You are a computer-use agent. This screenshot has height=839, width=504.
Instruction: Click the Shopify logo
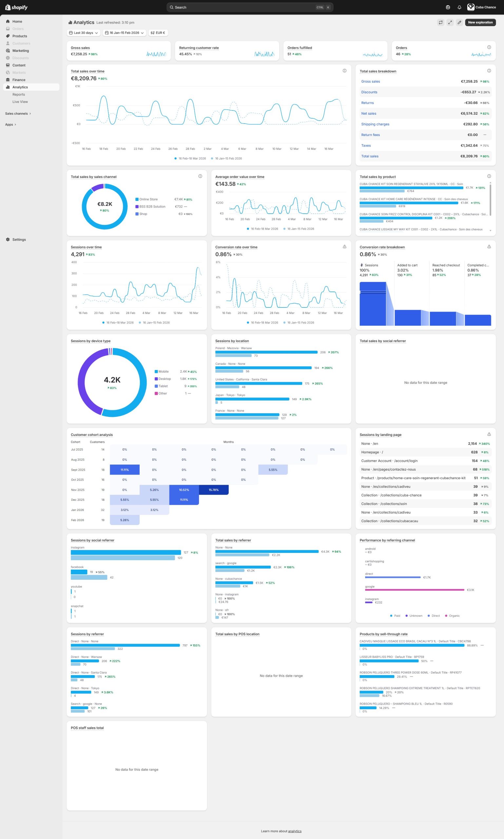(16, 8)
